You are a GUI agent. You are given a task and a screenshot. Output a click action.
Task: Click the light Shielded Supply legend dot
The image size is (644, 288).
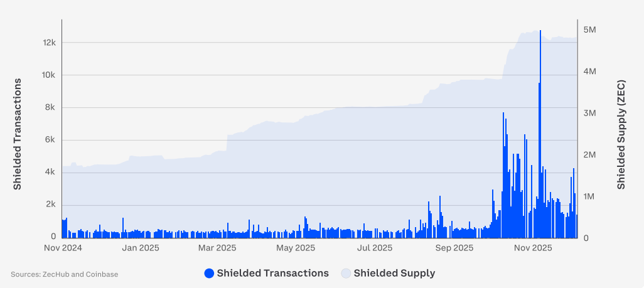(x=346, y=274)
